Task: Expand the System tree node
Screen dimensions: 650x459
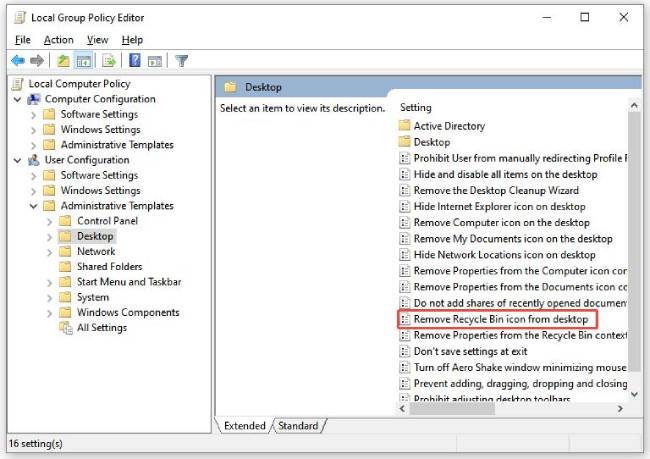Action: point(50,298)
